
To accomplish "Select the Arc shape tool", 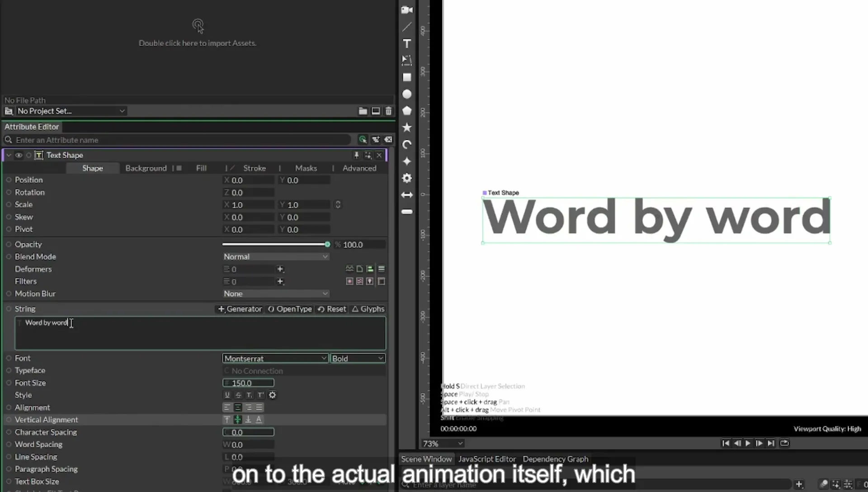I will 407,144.
